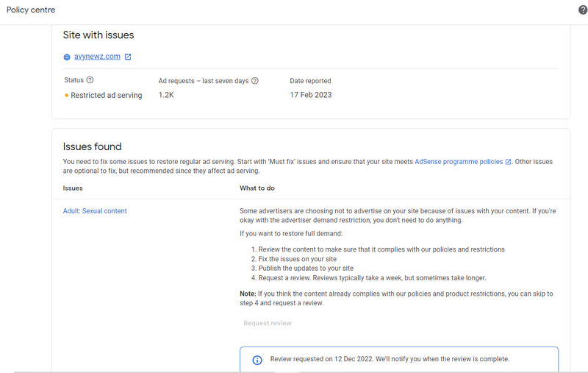Image resolution: width=588 pixels, height=373 pixels.
Task: Click 'If you want to restore full demand' text
Action: 291,233
